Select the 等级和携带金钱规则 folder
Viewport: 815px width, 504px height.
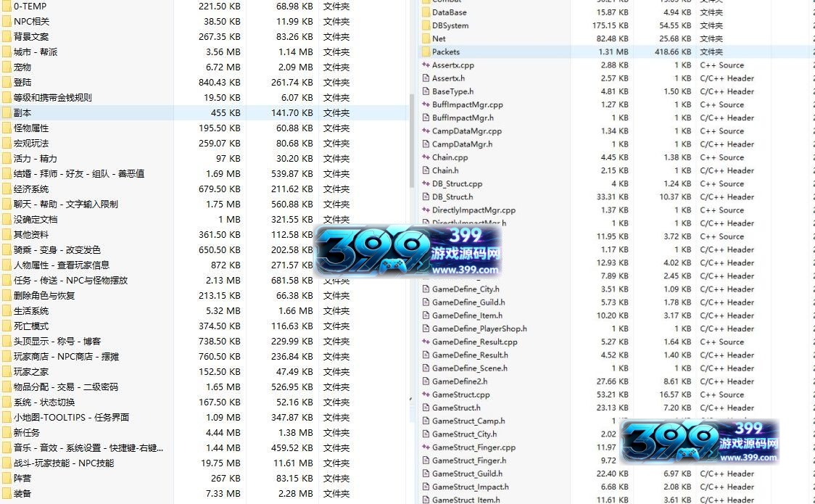click(x=52, y=97)
